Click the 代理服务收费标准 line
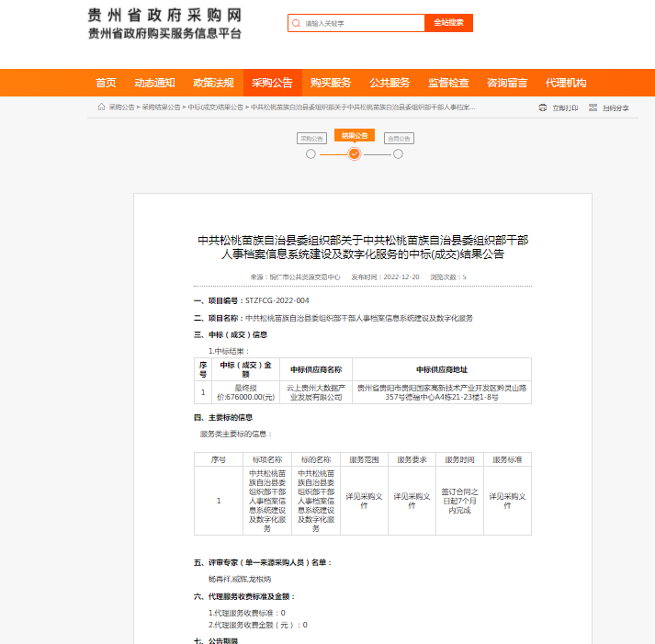The width and height of the screenshot is (655, 644). (x=247, y=613)
